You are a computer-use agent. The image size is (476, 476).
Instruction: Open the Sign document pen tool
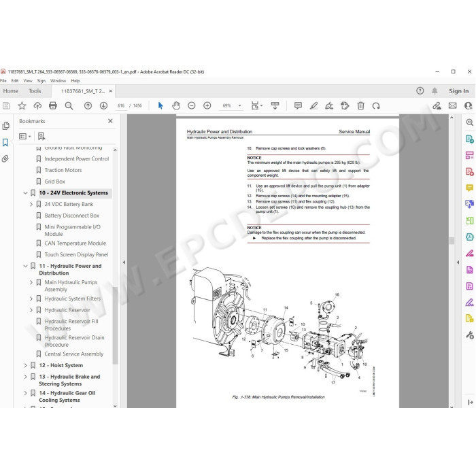(329, 105)
